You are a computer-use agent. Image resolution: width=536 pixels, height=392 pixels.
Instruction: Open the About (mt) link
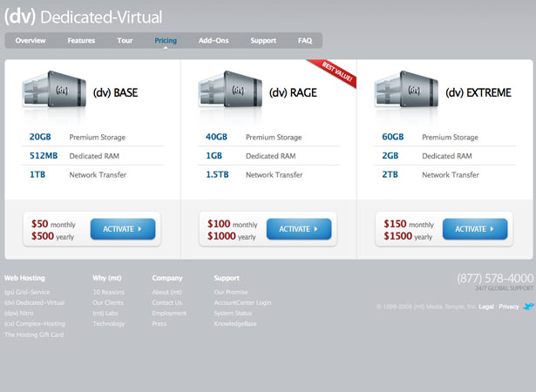click(x=166, y=292)
